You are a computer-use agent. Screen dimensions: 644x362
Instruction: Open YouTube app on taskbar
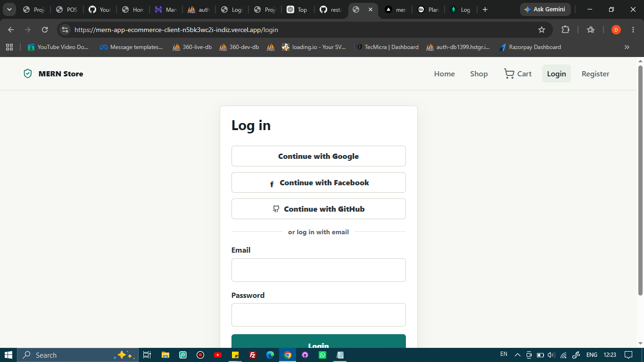coord(218,355)
